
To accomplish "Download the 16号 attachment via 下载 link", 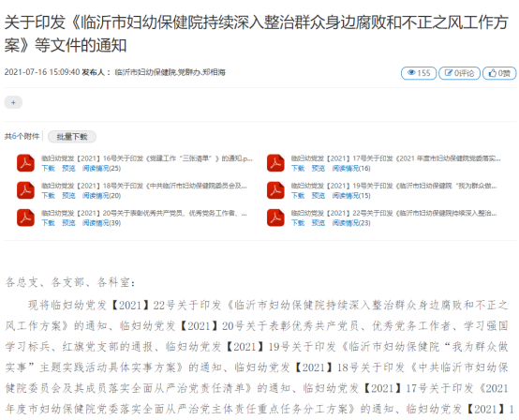I will tap(48, 168).
